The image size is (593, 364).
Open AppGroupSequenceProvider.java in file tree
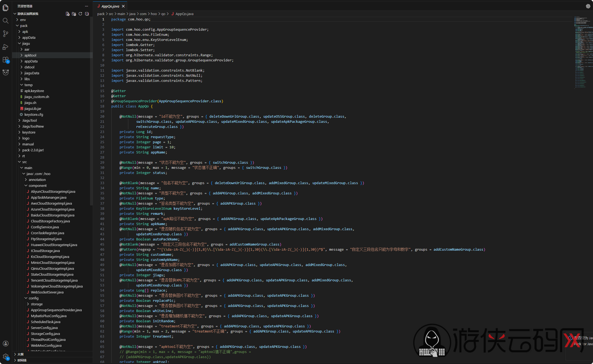click(56, 310)
